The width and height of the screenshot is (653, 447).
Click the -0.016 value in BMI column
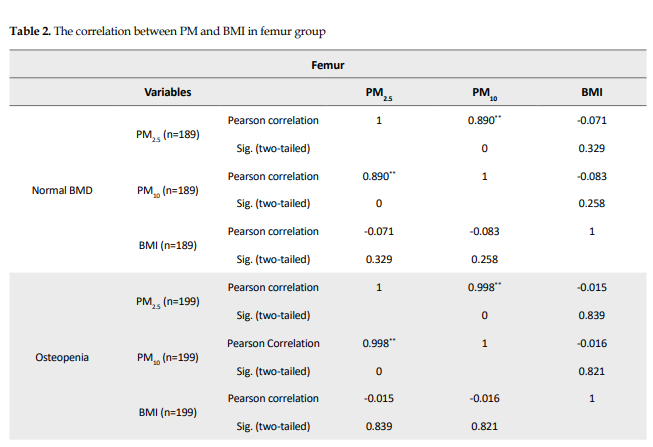click(591, 343)
